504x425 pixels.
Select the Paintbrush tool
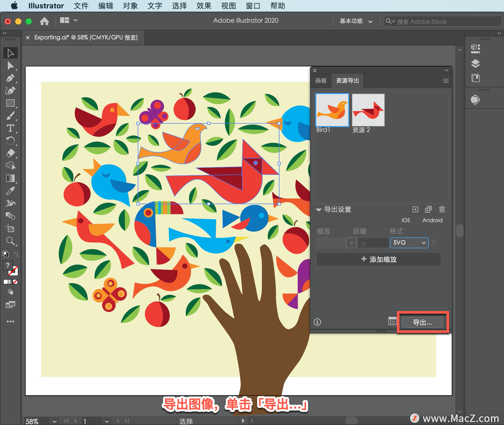pyautogui.click(x=10, y=116)
